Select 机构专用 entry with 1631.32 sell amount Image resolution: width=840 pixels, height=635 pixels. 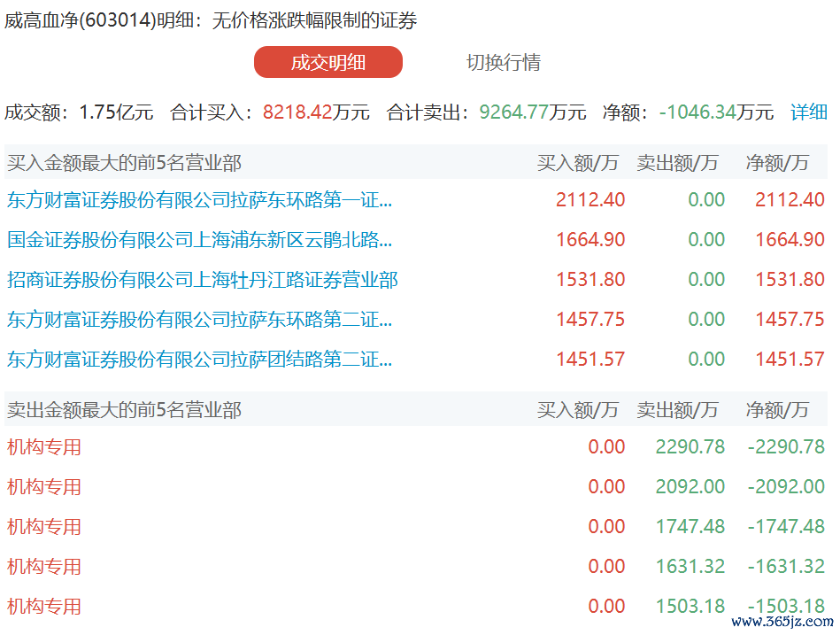pos(44,567)
